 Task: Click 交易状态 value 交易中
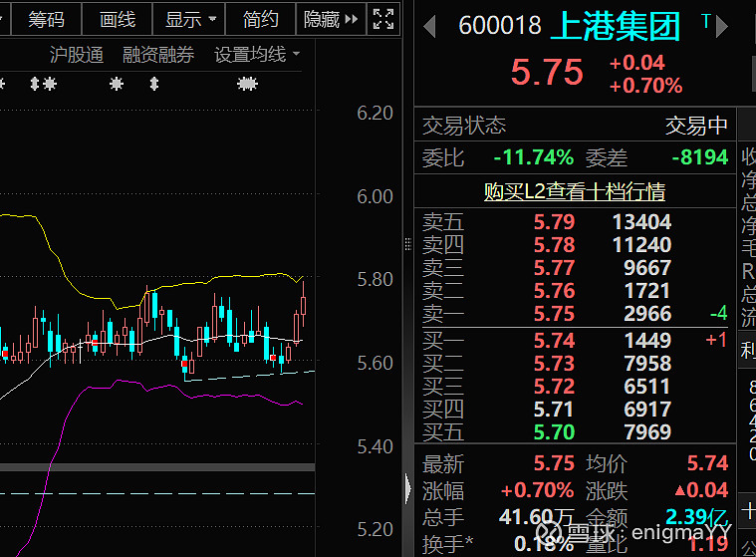click(696, 126)
